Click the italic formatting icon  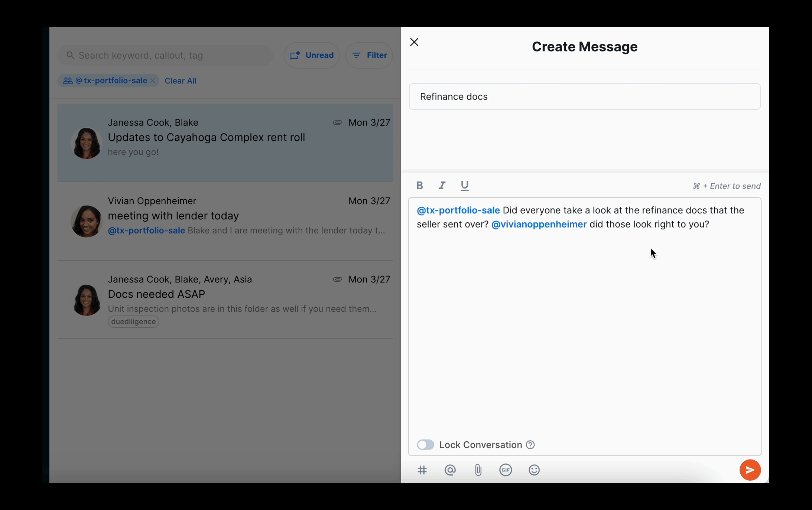click(x=442, y=186)
